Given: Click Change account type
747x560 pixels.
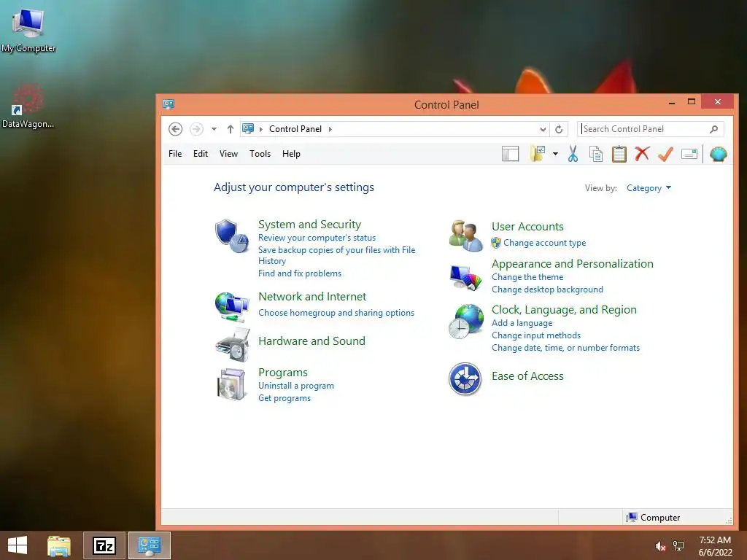Looking at the screenshot, I should coord(544,243).
